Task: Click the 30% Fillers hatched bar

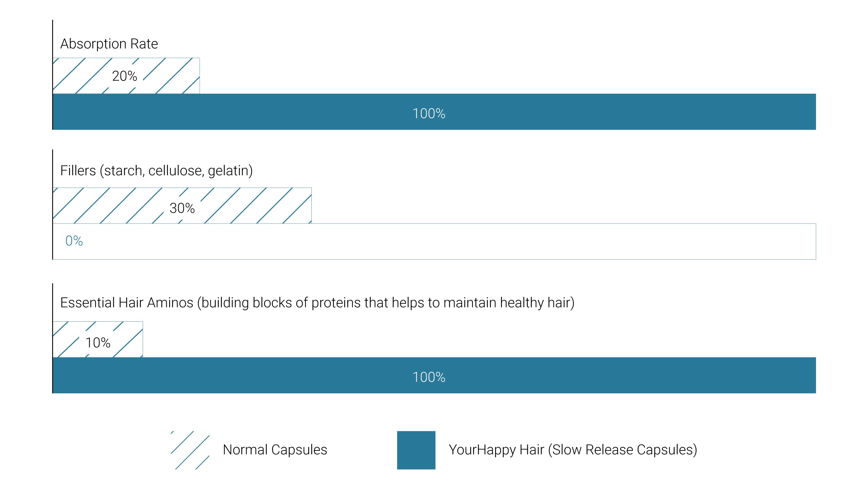Action: coord(182,205)
